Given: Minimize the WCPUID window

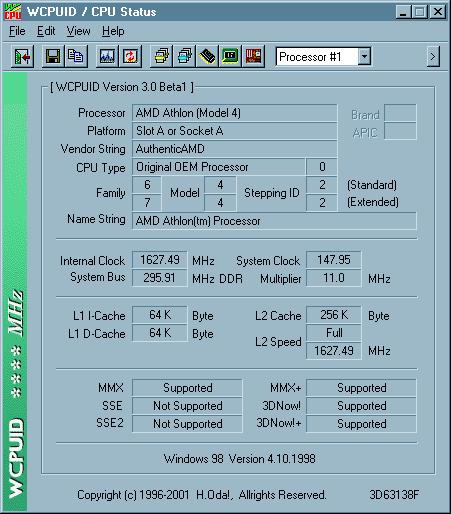Looking at the screenshot, I should click(x=403, y=12).
